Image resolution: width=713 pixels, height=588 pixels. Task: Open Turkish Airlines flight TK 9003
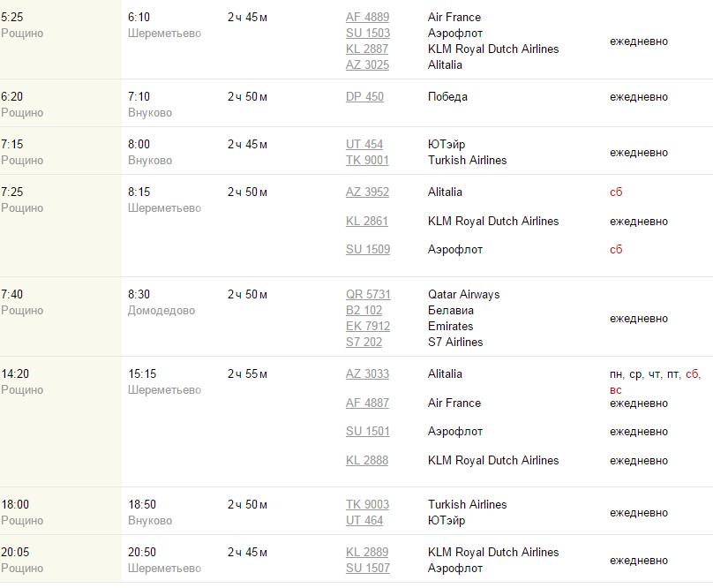click(367, 505)
